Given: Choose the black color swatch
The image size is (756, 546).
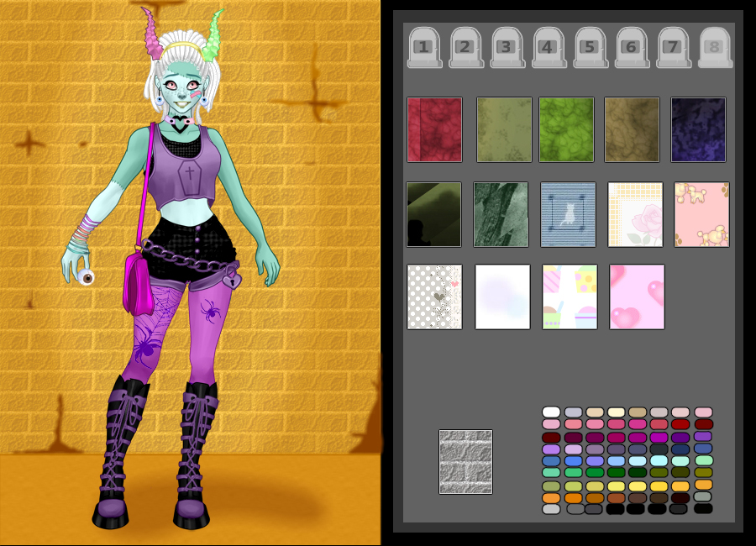Looking at the screenshot, I should 615,508.
